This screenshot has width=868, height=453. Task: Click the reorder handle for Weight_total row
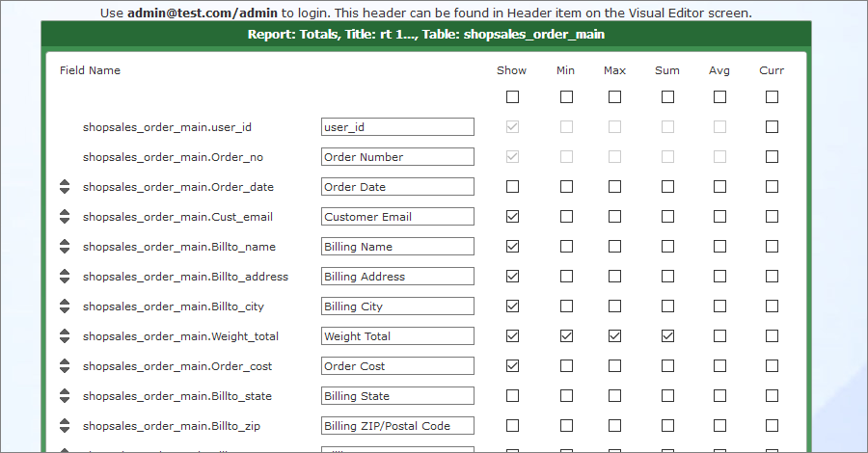(x=65, y=336)
